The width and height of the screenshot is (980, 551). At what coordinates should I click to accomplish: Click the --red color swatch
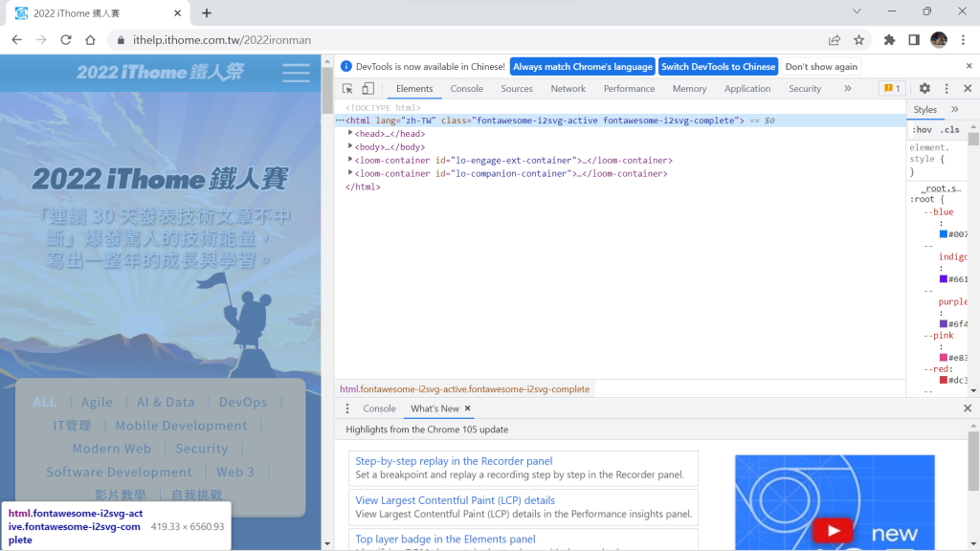coord(943,380)
